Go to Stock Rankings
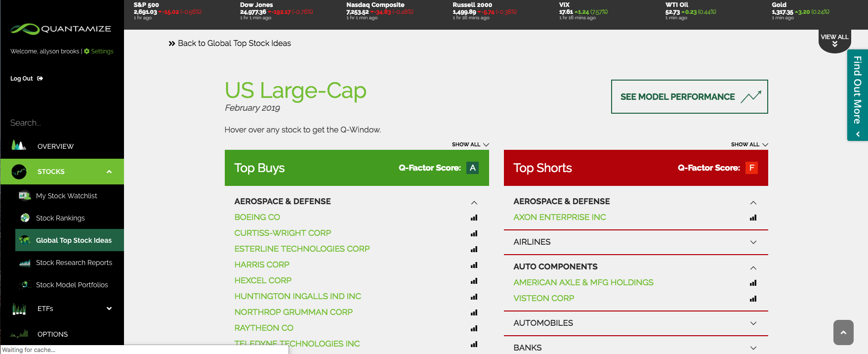Screen dimensions: 868x354 click(60, 218)
